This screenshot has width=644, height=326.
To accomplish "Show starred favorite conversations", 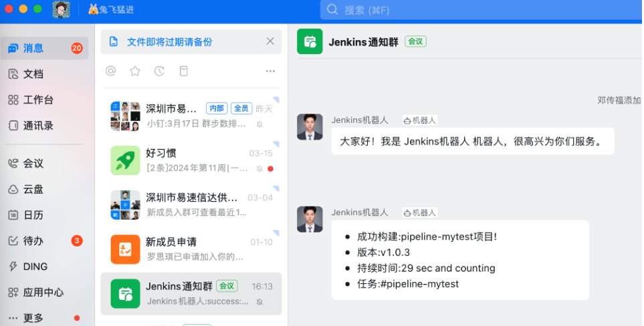I will coord(135,71).
